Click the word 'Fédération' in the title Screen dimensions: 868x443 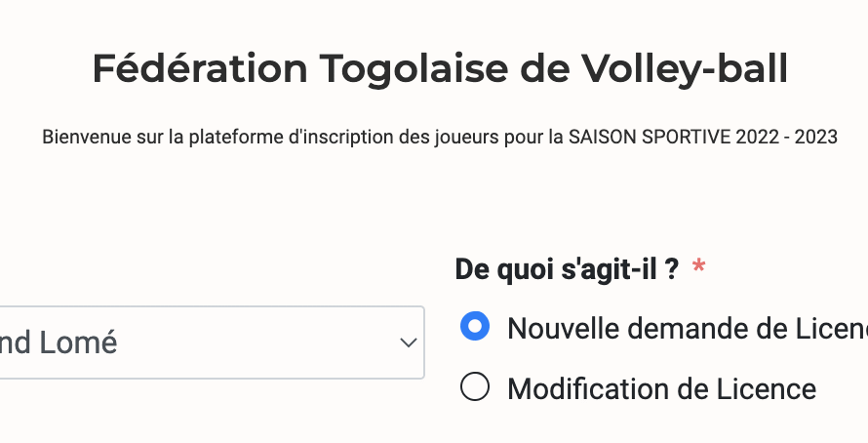200,69
